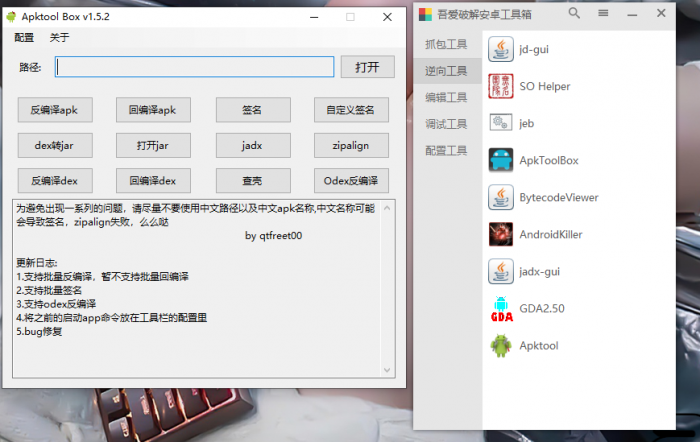This screenshot has height=442, width=700.
Task: Open the 调试工具 tab
Action: tap(447, 124)
